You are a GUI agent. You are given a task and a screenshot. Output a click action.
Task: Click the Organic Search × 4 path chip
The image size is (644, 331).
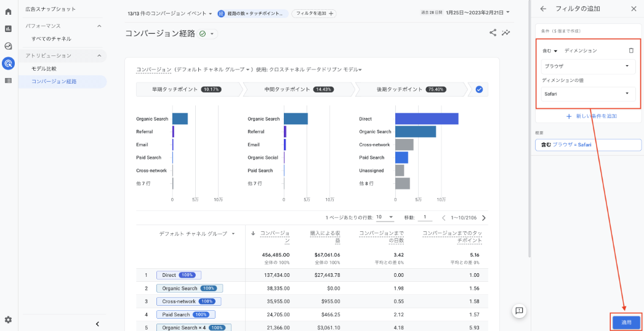click(194, 328)
